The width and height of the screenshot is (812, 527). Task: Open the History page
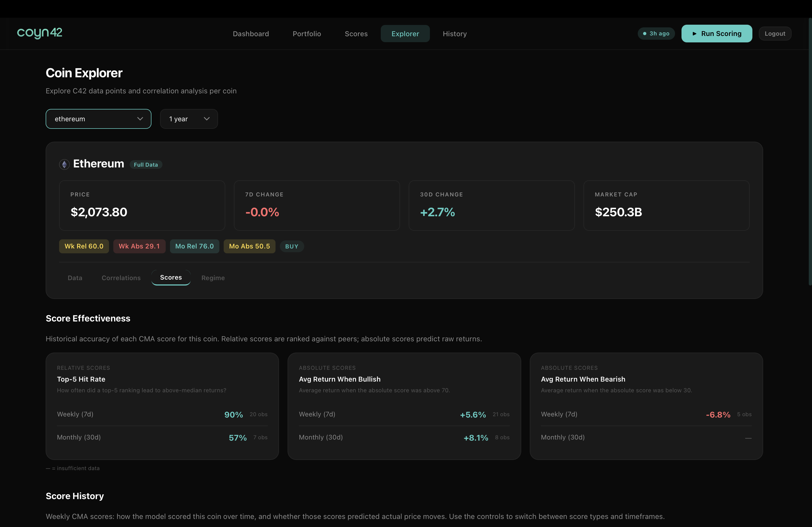455,33
